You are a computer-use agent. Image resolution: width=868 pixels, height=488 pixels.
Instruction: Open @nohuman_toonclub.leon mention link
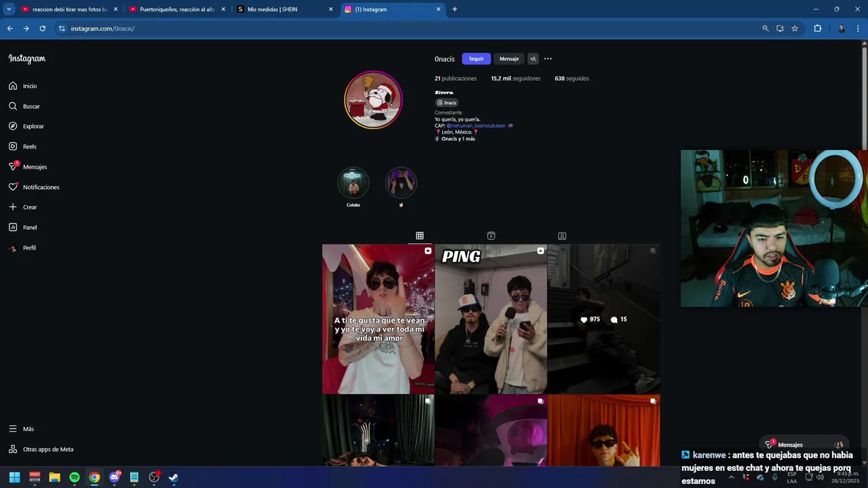pyautogui.click(x=476, y=125)
